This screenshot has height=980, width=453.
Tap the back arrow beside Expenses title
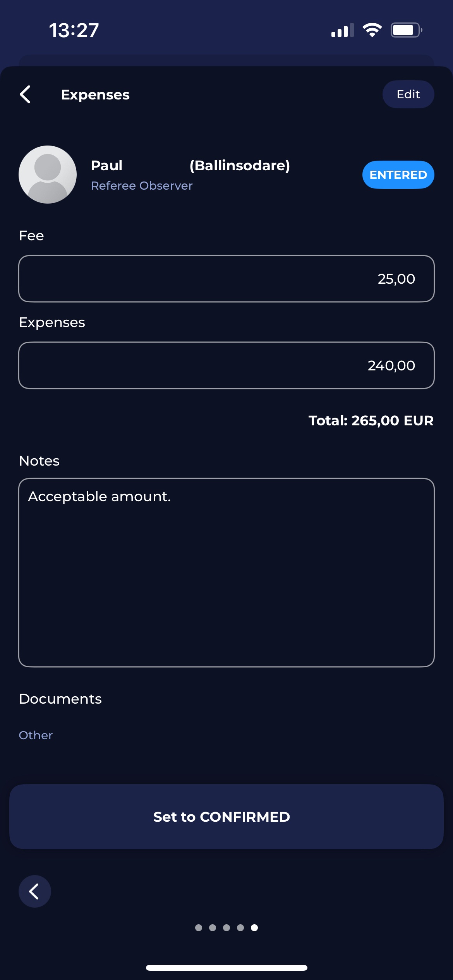point(26,94)
